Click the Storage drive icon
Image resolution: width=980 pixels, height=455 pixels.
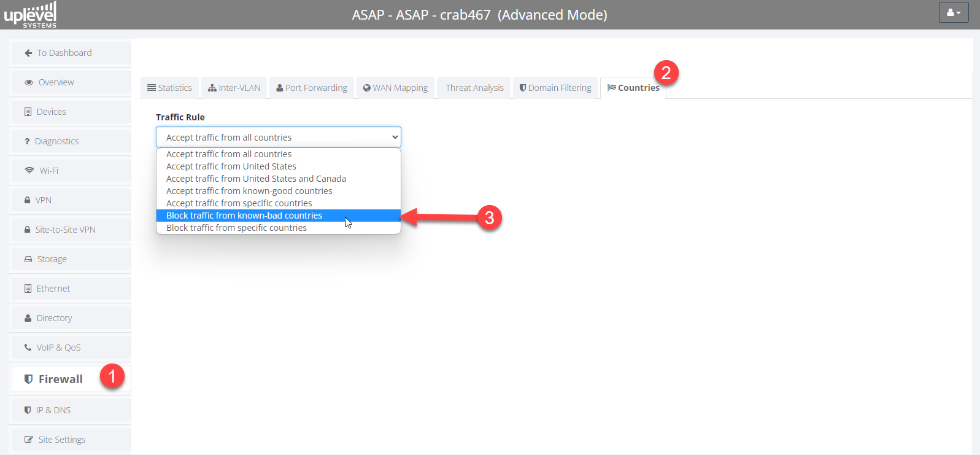(x=28, y=259)
